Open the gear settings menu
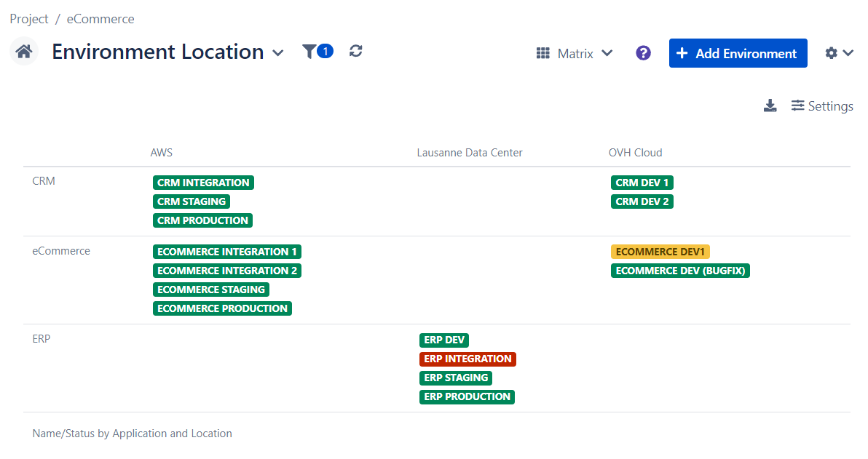The height and width of the screenshot is (459, 868). point(838,53)
